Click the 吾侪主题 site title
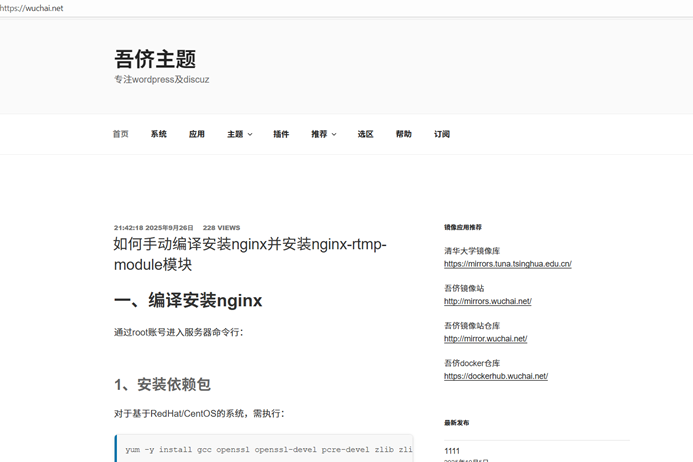Viewport: 693px width, 462px height. [155, 59]
